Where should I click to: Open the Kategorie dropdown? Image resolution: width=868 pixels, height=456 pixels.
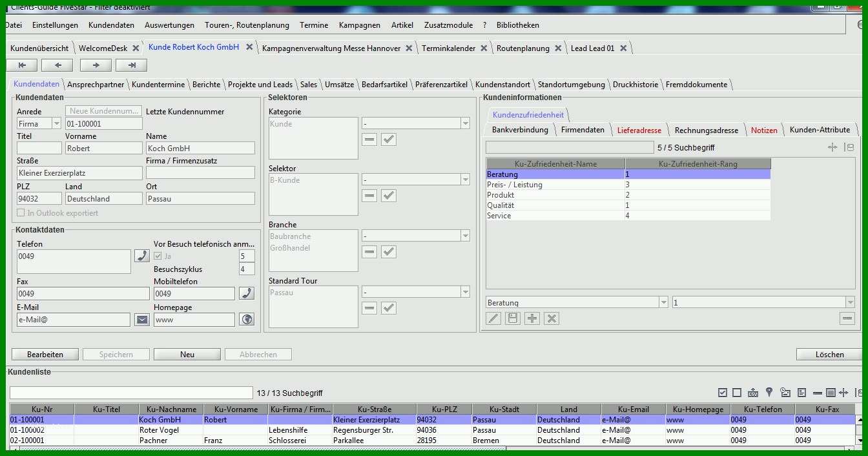click(x=465, y=123)
